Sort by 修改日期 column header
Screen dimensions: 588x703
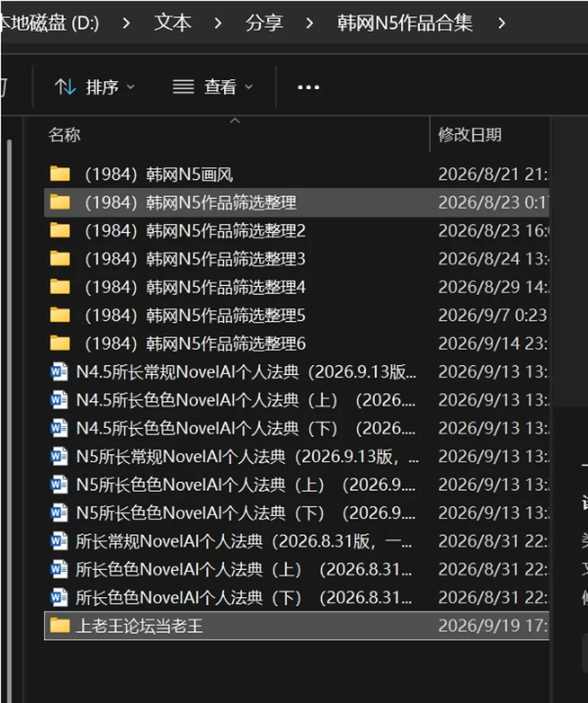coord(470,134)
